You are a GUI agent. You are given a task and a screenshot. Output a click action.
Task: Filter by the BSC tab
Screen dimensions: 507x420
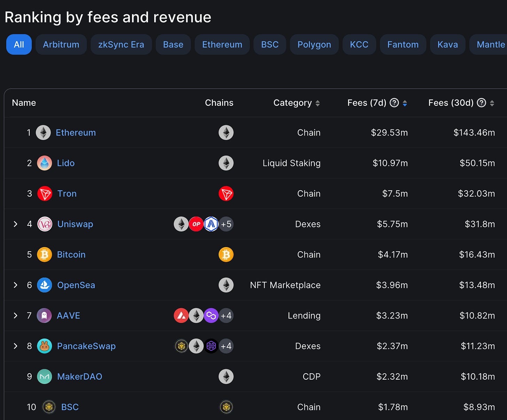click(x=270, y=45)
